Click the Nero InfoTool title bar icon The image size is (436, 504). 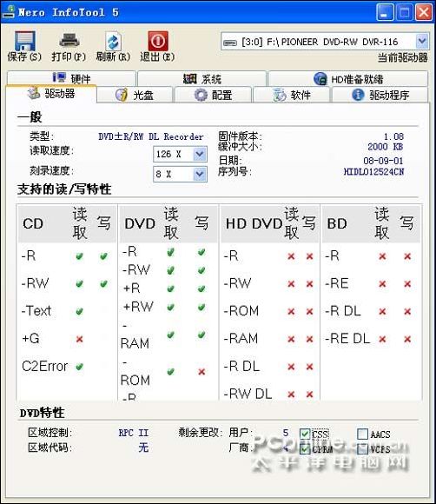click(x=9, y=11)
